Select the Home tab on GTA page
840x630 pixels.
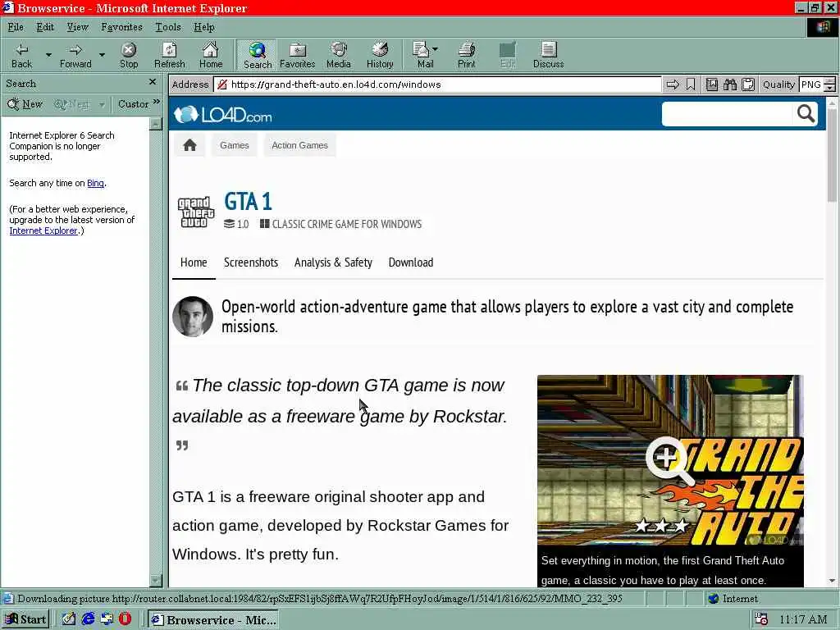(194, 262)
